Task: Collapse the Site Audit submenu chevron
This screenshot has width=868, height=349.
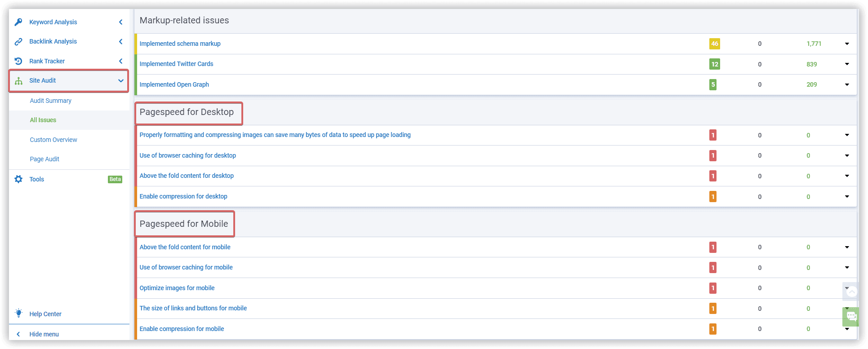Action: [120, 81]
